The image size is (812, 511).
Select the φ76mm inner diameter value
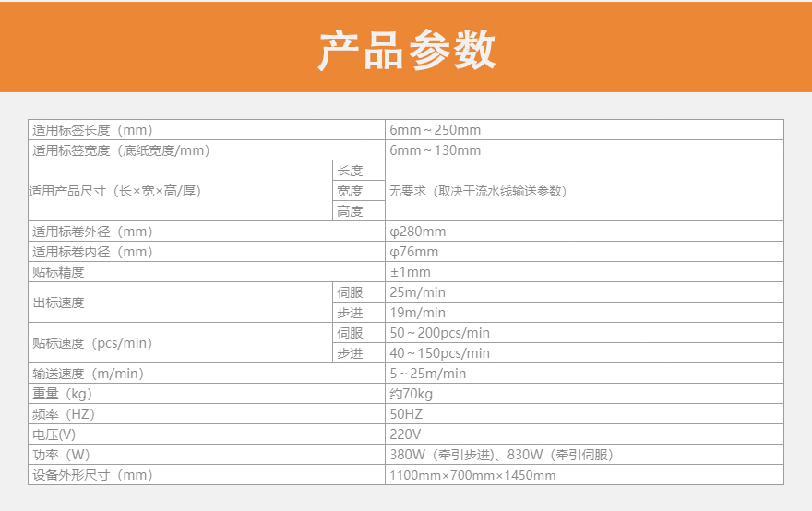click(x=414, y=252)
